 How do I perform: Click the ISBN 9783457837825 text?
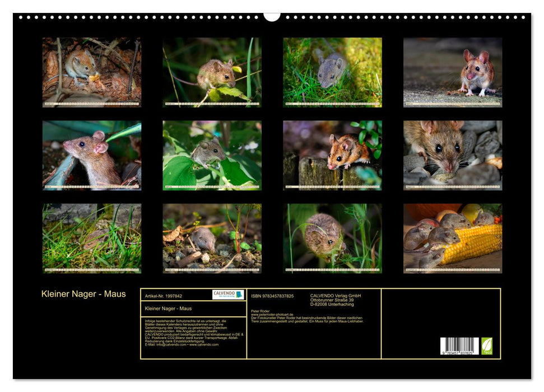(272, 296)
